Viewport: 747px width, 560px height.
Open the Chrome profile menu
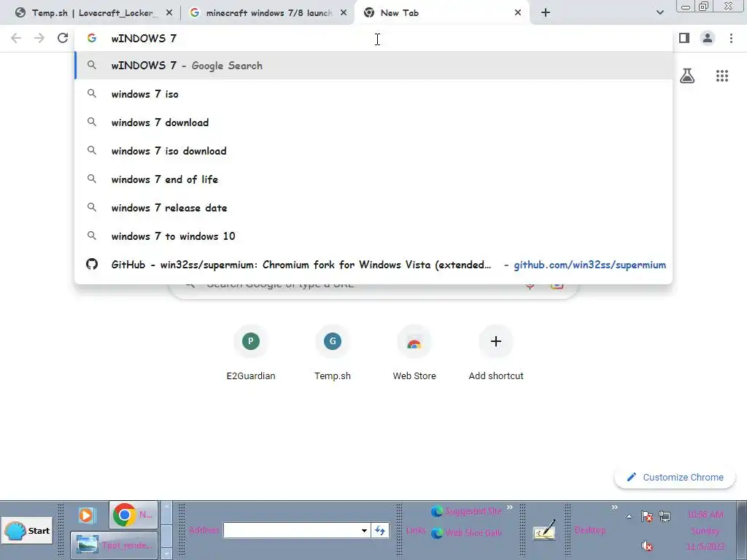pyautogui.click(x=708, y=38)
